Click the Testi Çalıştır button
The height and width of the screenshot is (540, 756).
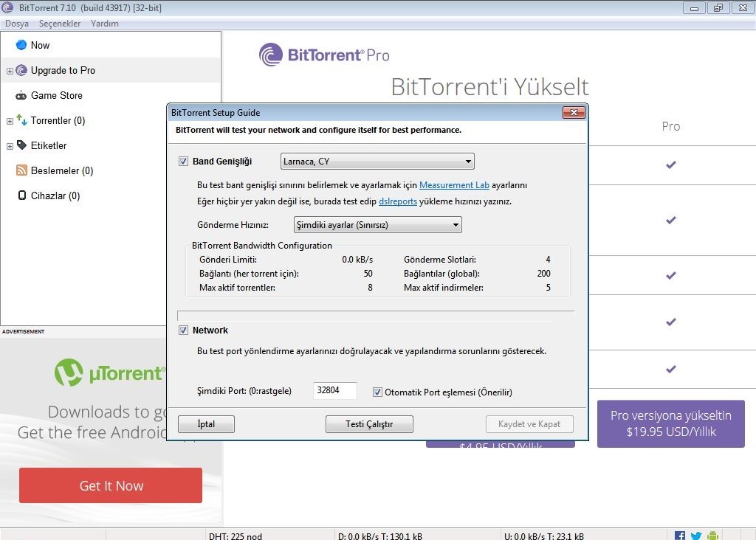tap(369, 424)
